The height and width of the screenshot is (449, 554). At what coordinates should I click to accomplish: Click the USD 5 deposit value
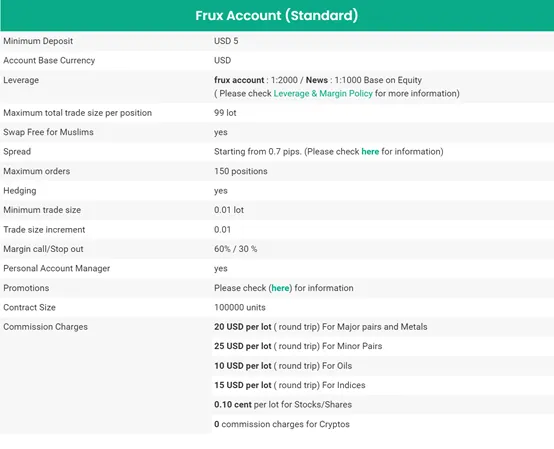[x=226, y=41]
